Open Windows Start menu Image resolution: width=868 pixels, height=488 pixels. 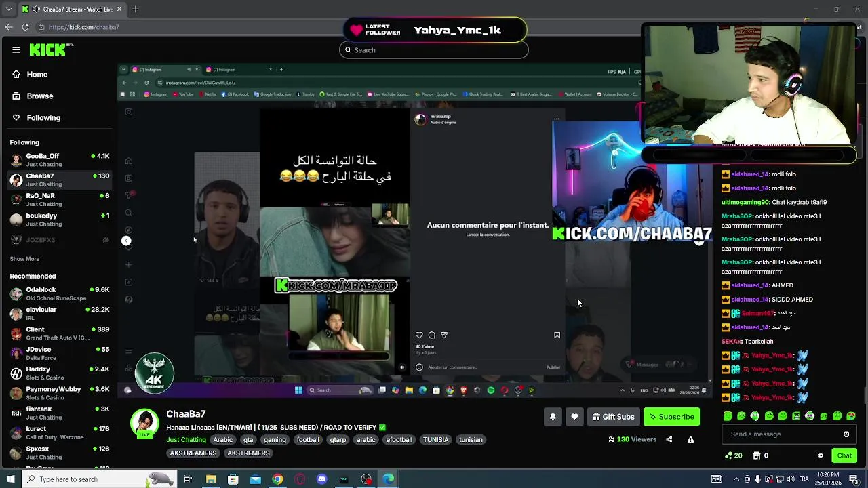pyautogui.click(x=10, y=479)
